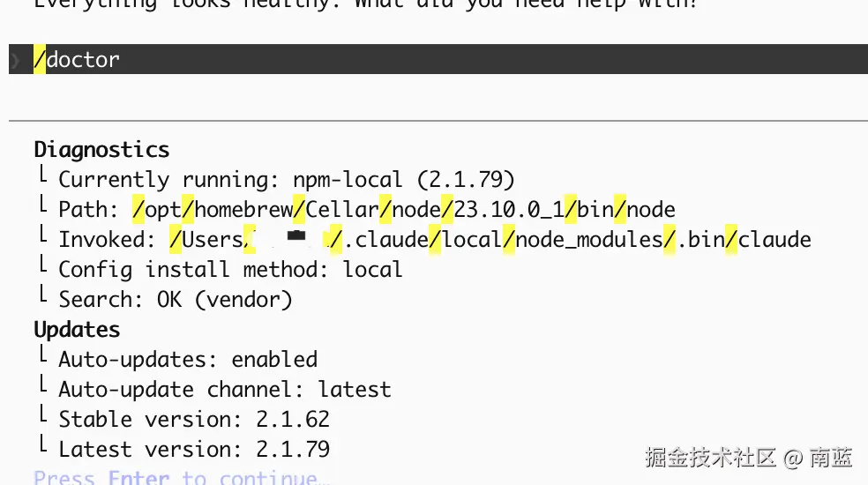
Task: Select the 'Updates' heading text
Action: click(x=77, y=330)
